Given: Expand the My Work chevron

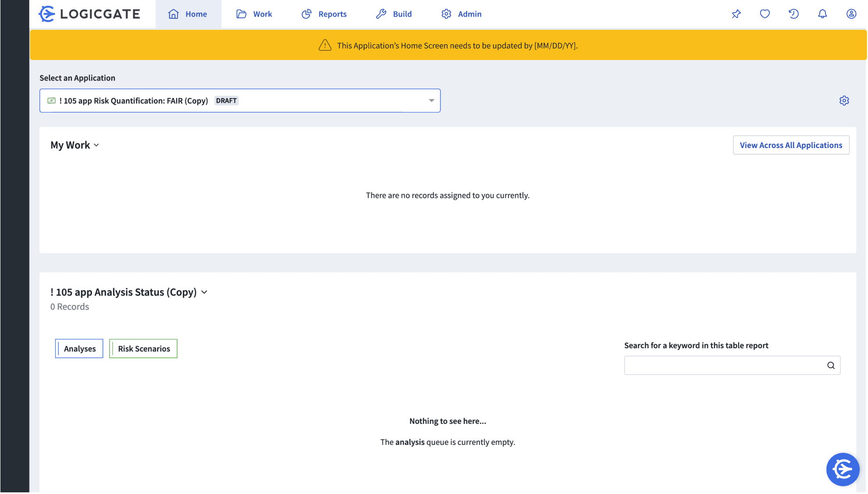Looking at the screenshot, I should [96, 145].
